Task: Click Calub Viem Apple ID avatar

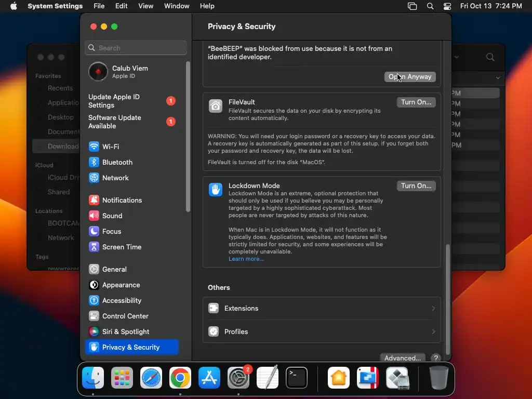Action: coord(98,72)
